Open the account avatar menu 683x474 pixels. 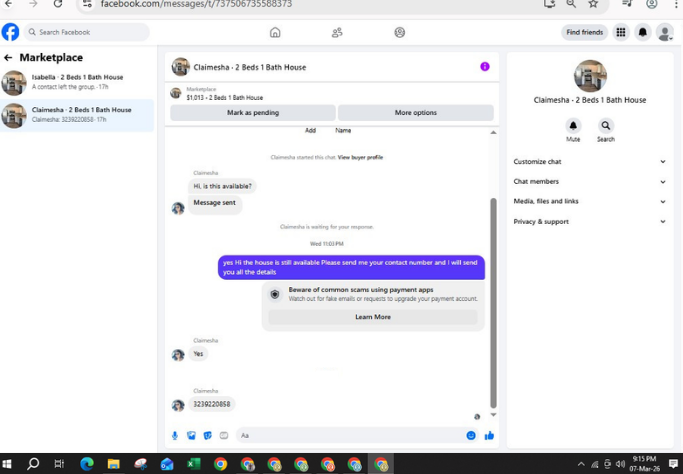tap(665, 32)
